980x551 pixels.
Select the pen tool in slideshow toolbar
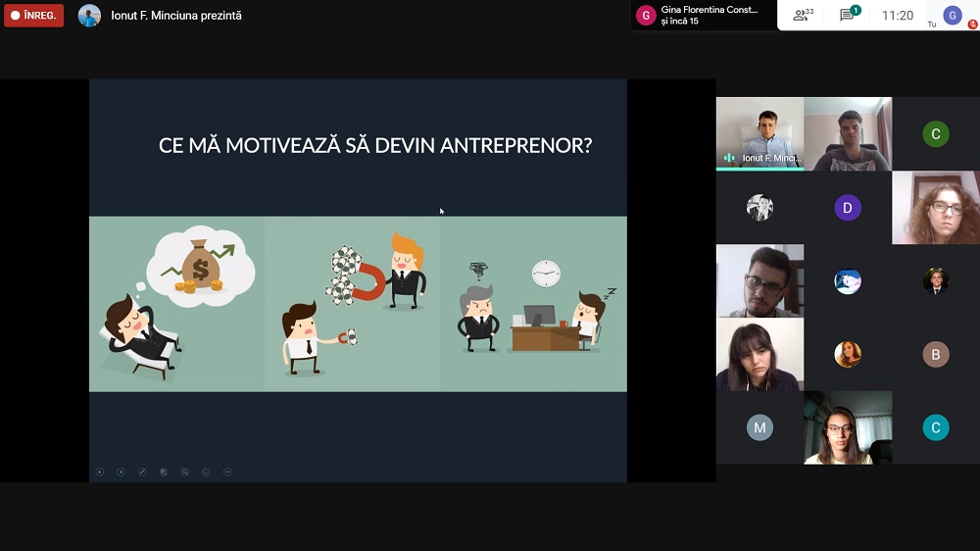click(142, 472)
